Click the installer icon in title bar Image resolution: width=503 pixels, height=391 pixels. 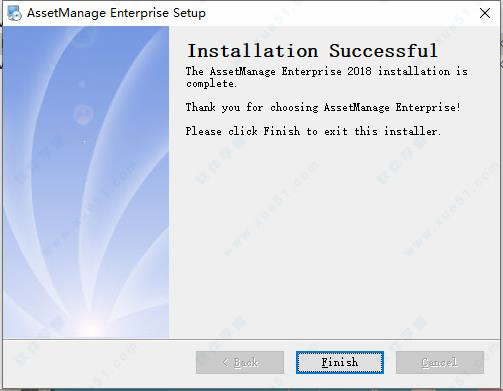(14, 13)
